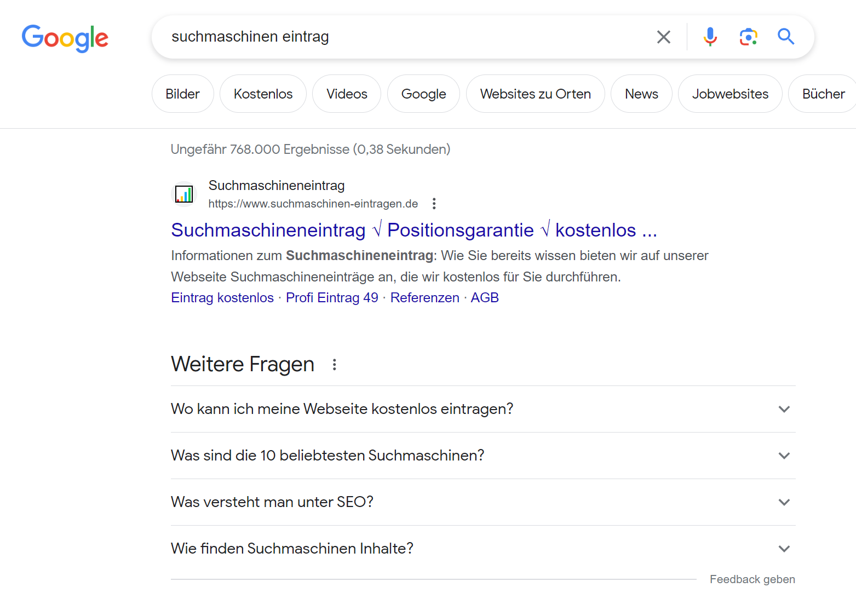Screen dimensions: 856x616
Task: Expand 'Was versteht man unter SEO?' question
Action: coord(784,502)
